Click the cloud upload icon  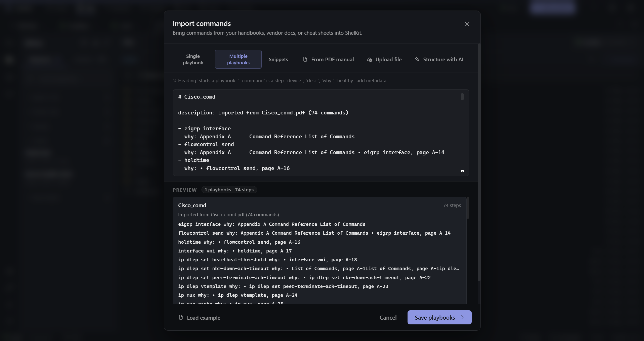point(369,60)
